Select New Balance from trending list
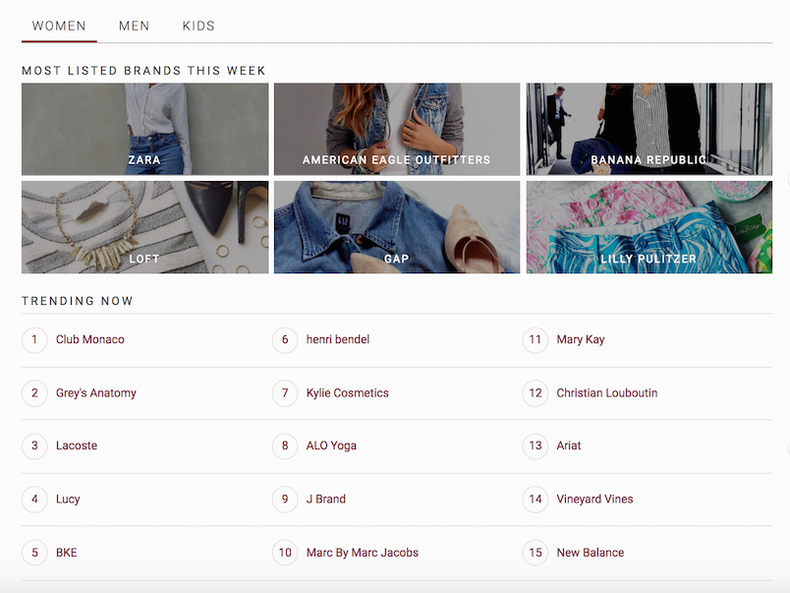Screen dimensions: 790x593 [x=590, y=553]
